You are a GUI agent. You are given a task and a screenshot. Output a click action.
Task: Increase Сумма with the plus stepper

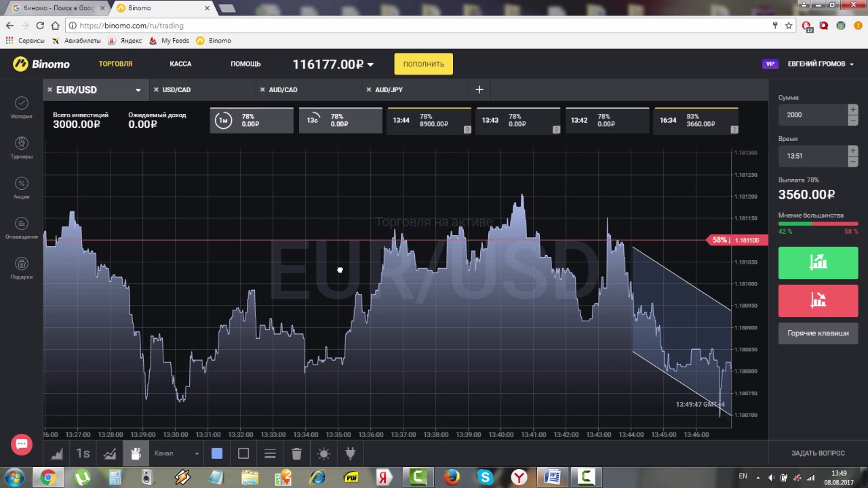point(852,109)
